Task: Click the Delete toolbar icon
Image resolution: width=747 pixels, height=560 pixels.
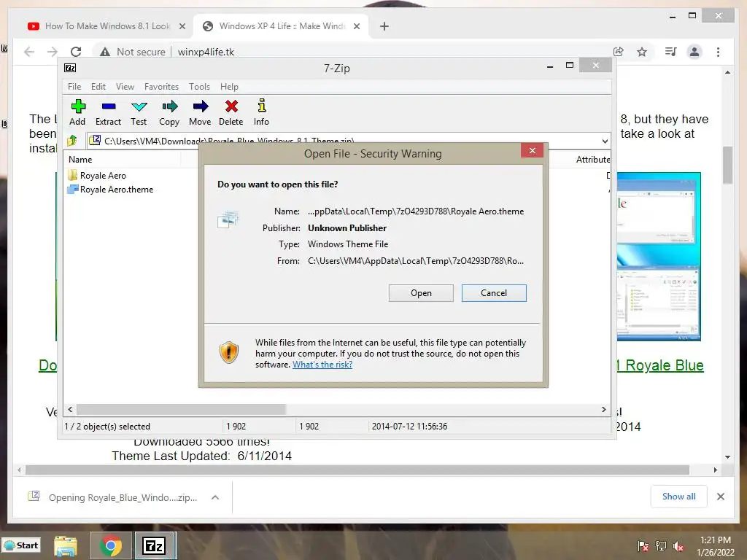Action: coord(231,112)
